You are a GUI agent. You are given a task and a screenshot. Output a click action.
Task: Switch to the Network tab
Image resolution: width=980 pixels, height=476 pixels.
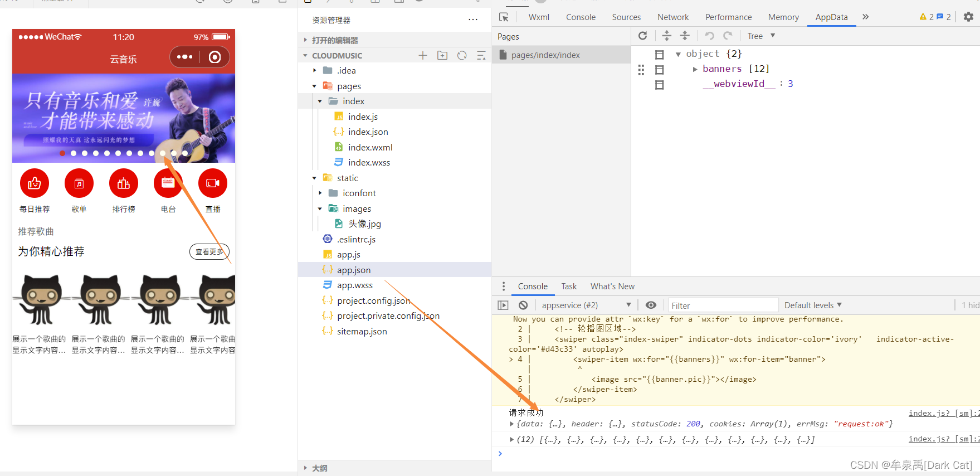673,17
